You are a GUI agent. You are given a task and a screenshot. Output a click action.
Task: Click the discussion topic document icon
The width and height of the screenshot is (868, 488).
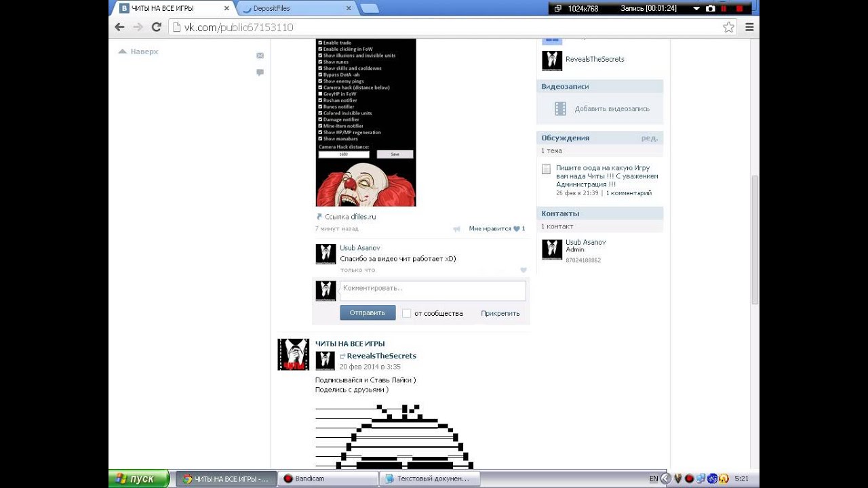pyautogui.click(x=546, y=169)
